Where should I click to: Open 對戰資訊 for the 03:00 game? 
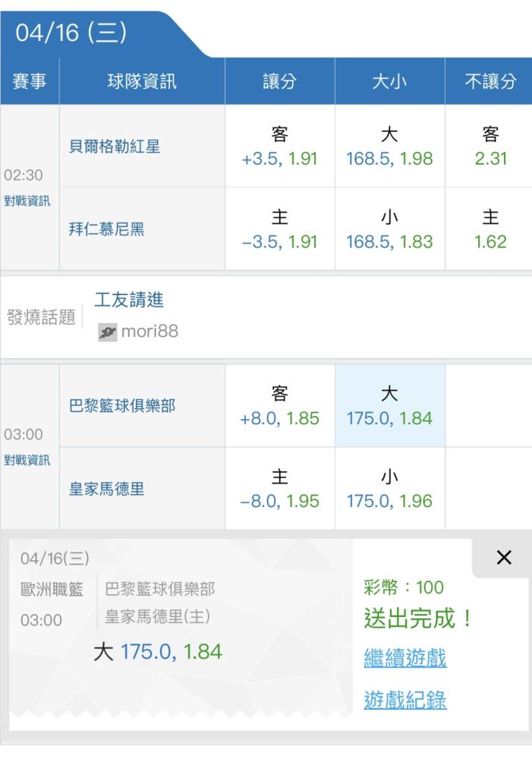[27, 460]
